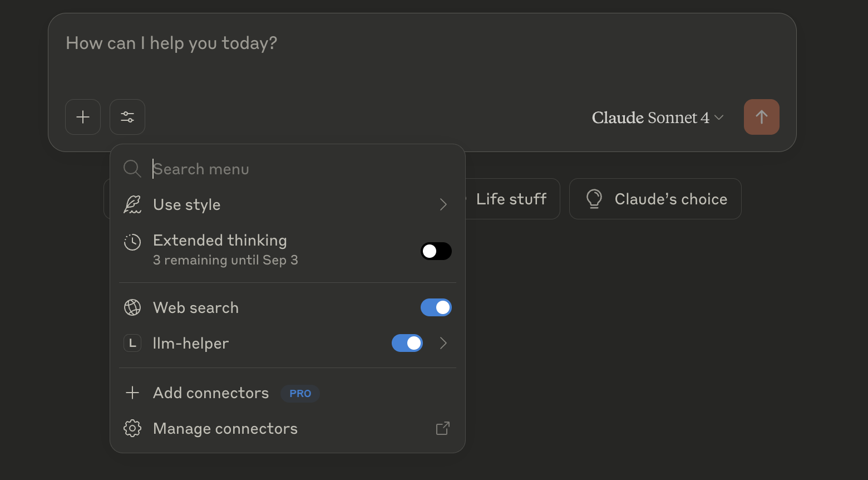Click the llm-helper L badge icon
868x480 pixels.
[132, 343]
